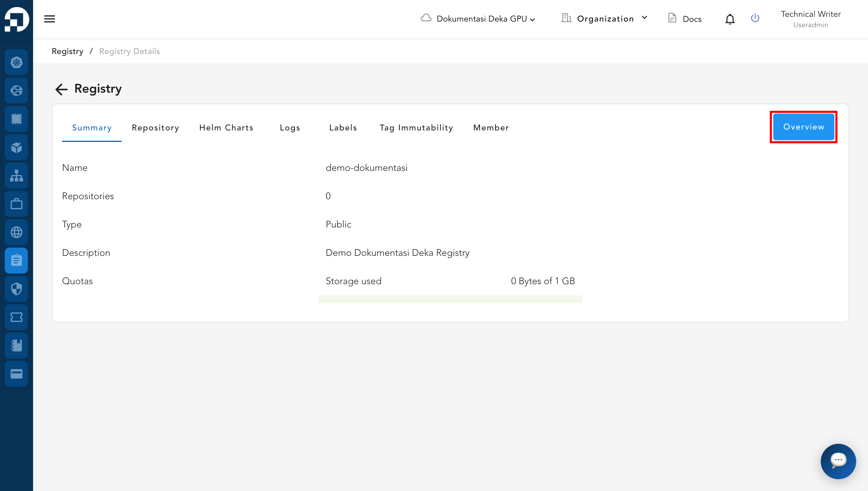The height and width of the screenshot is (491, 868).
Task: Click the globe sidebar icon
Action: pyautogui.click(x=16, y=232)
